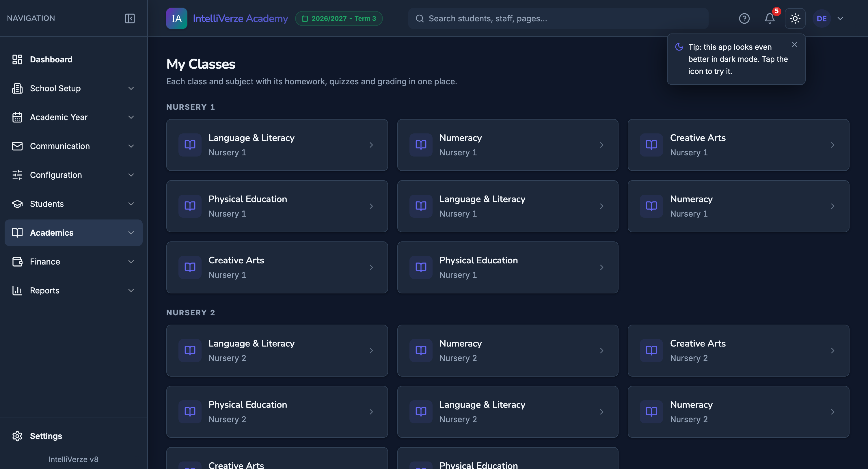Click the IA academy logo
This screenshot has height=469, width=868.
point(176,18)
